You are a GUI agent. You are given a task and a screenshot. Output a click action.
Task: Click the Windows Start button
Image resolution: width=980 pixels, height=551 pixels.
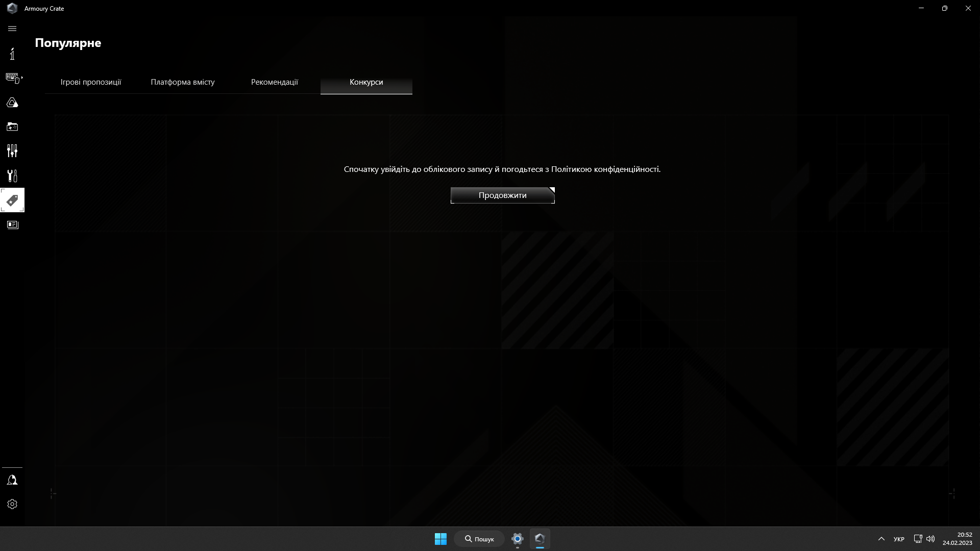[x=440, y=539]
